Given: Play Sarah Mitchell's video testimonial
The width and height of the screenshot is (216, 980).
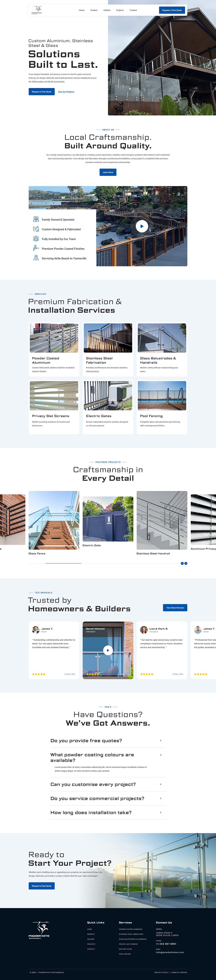Looking at the screenshot, I should [108, 650].
